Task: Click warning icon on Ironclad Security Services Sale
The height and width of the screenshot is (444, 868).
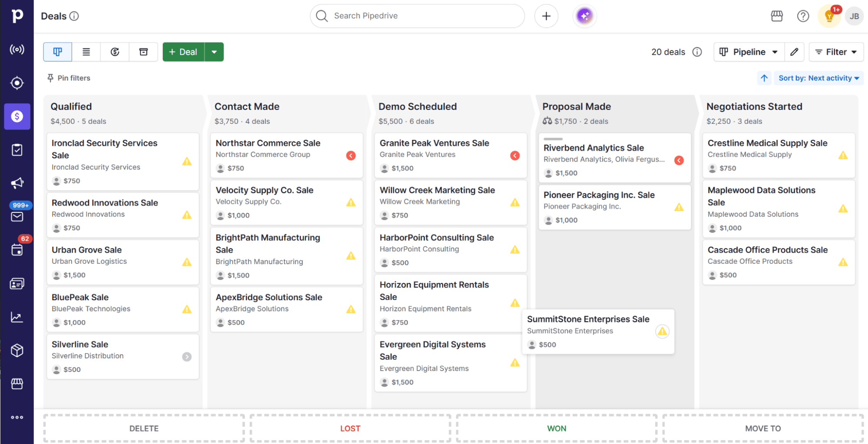Action: pos(187,162)
